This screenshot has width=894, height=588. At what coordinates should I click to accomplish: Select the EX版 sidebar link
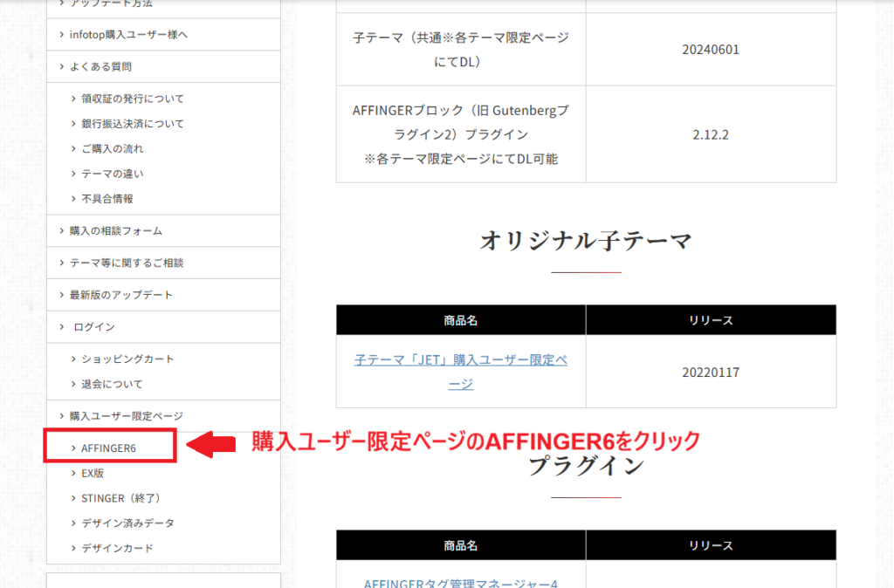click(x=93, y=473)
